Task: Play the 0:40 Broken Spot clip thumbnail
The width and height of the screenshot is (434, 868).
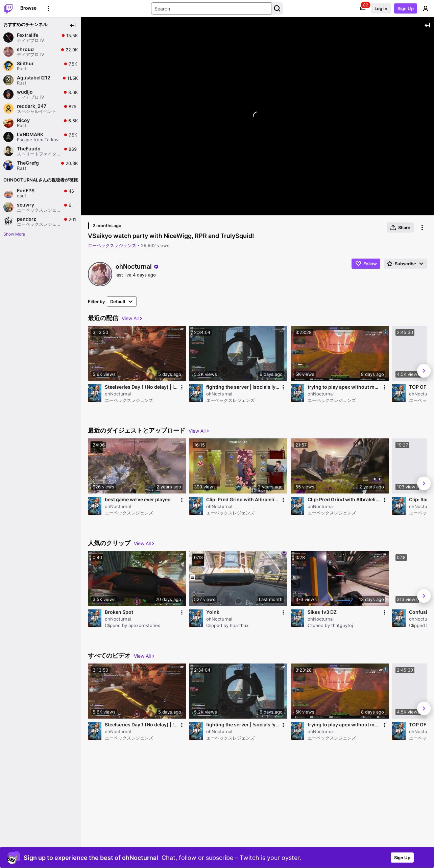Action: [x=137, y=578]
